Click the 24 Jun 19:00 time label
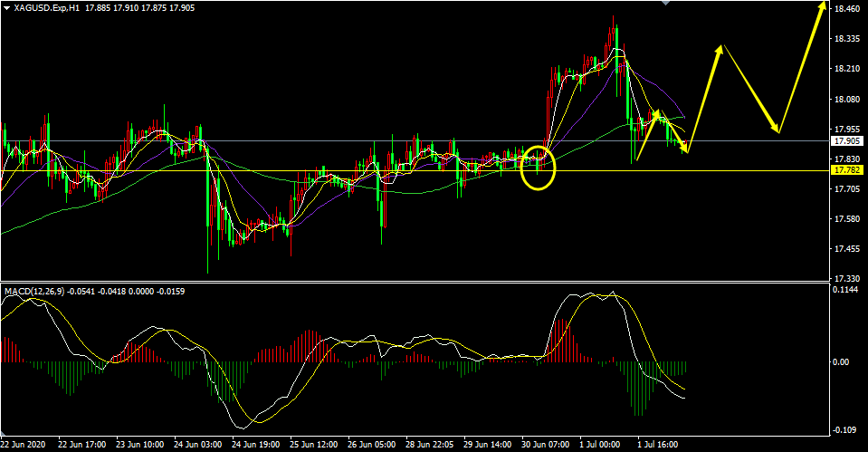 (x=256, y=444)
